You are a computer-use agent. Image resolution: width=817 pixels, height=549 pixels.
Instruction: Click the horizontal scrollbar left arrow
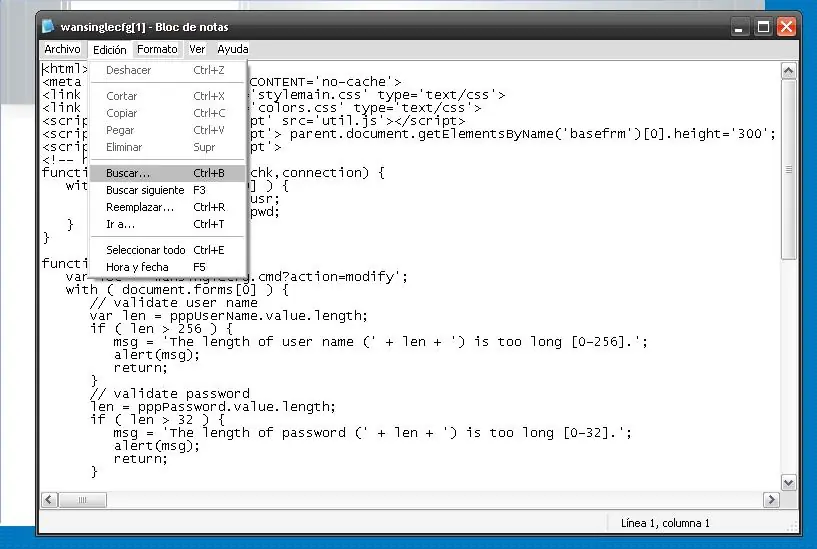coord(49,500)
